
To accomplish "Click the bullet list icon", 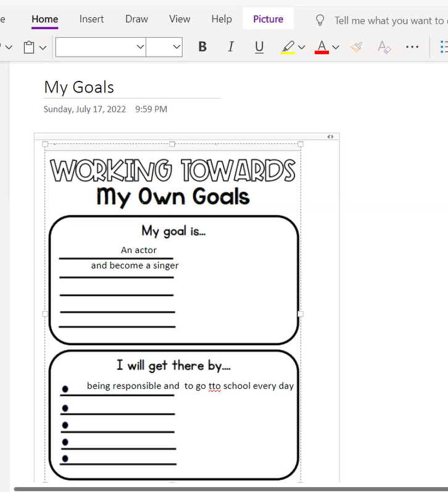I will [444, 47].
